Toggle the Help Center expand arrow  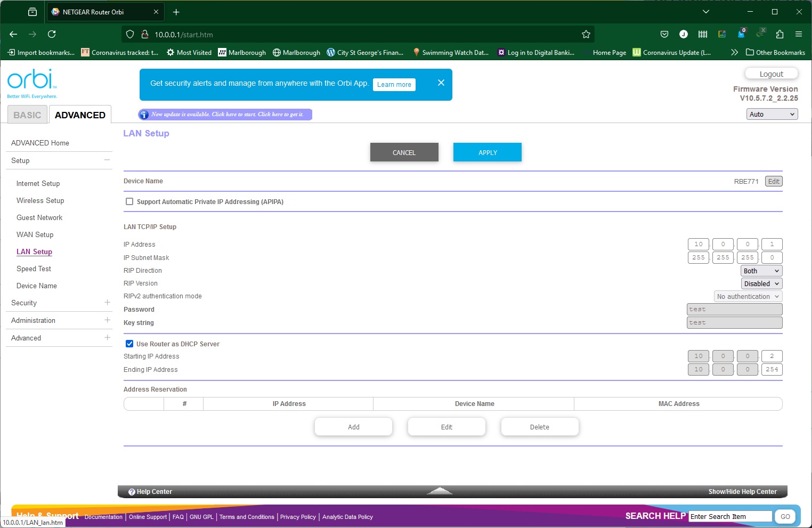point(440,491)
